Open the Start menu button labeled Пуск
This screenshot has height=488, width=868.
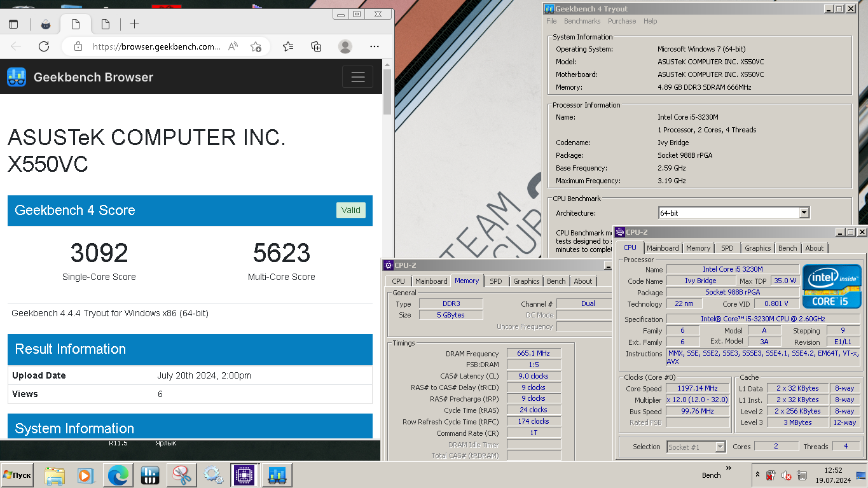(x=17, y=475)
